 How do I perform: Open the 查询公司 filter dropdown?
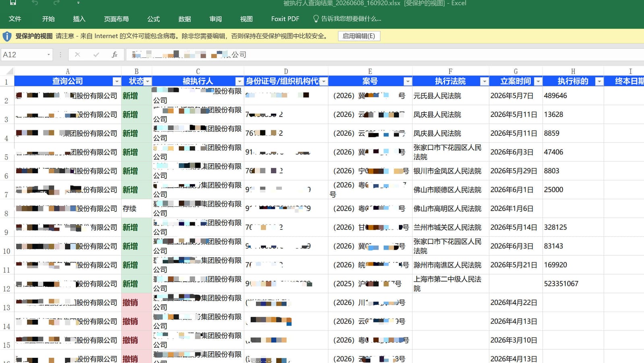117,81
